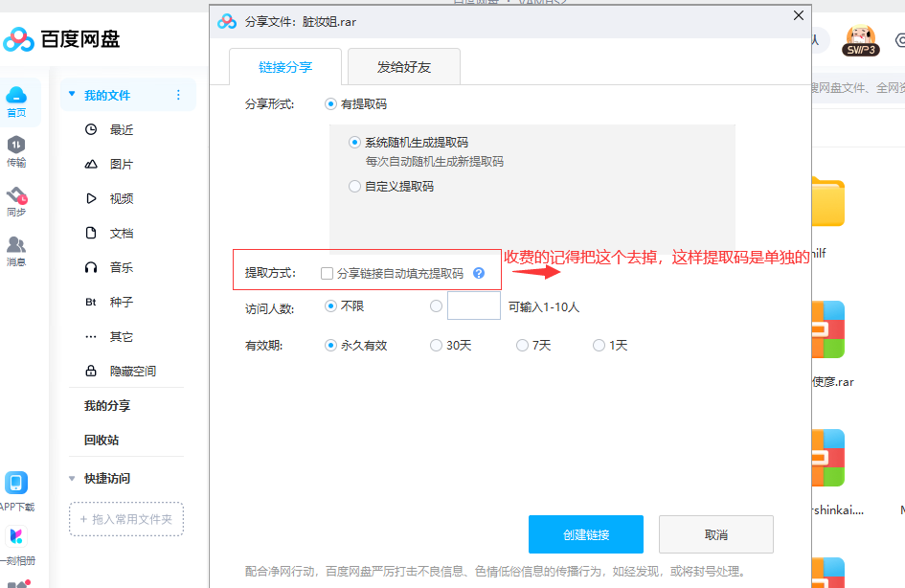Image resolution: width=905 pixels, height=588 pixels.
Task: Enable 分享链接自动填充提取码 checkbox
Action: (328, 273)
